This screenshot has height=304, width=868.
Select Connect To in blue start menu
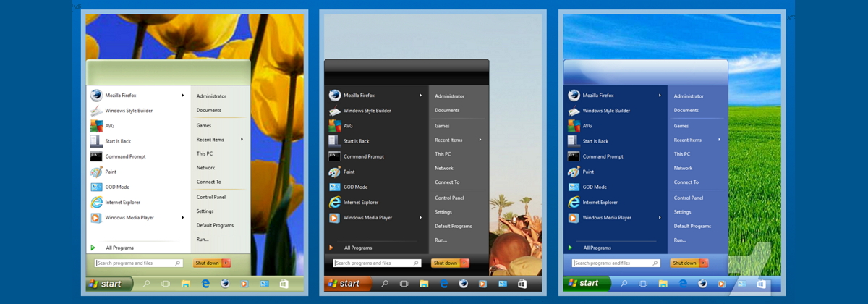tap(686, 182)
